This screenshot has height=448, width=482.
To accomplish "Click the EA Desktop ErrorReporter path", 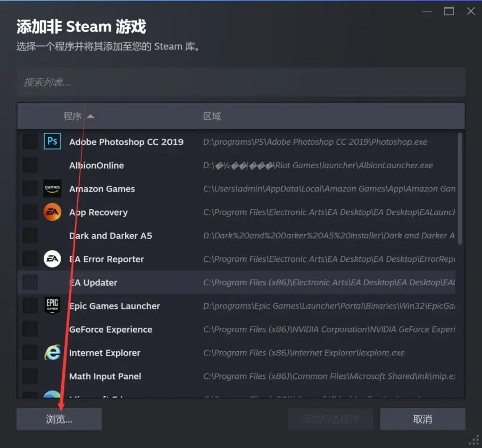I will (x=329, y=259).
